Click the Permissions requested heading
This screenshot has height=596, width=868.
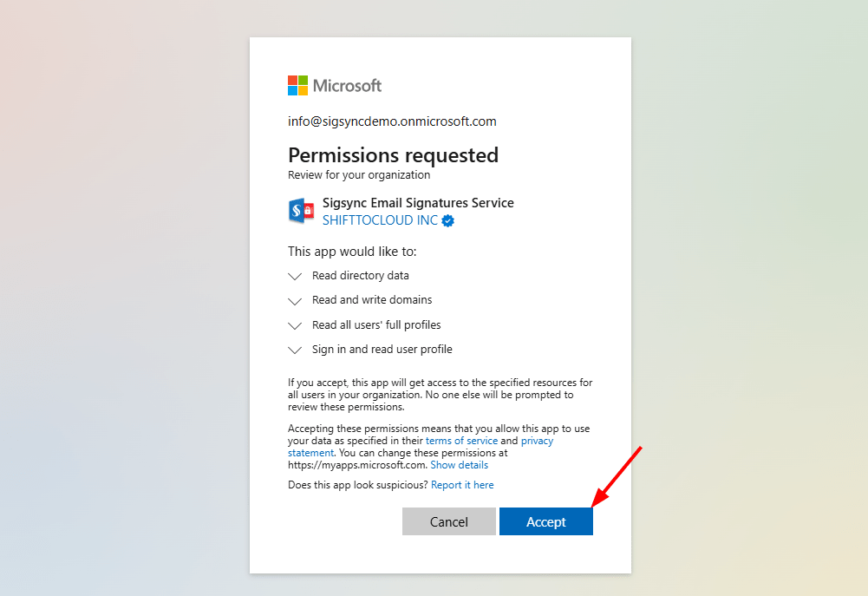pyautogui.click(x=393, y=155)
